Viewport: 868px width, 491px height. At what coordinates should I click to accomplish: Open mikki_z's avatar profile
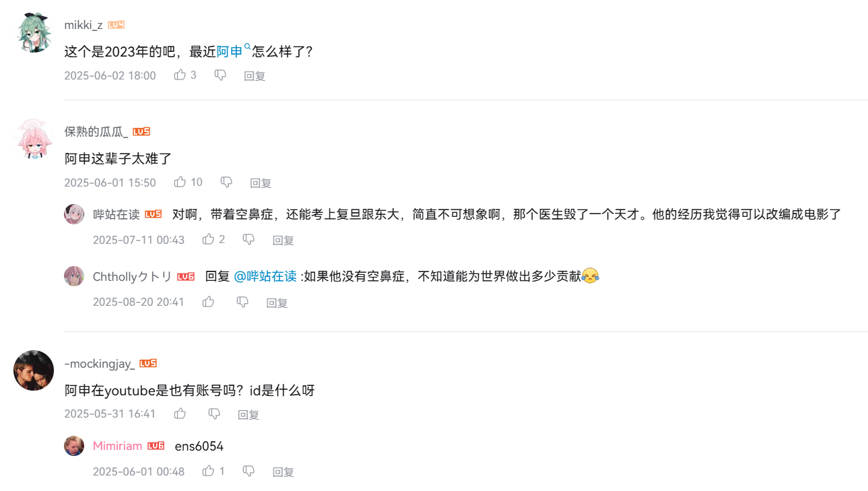tap(34, 32)
